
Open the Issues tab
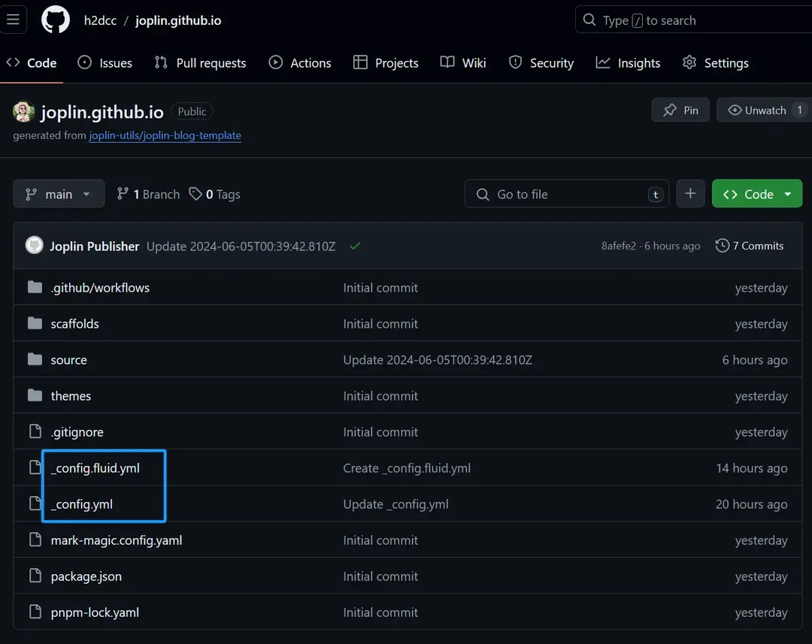pos(105,63)
